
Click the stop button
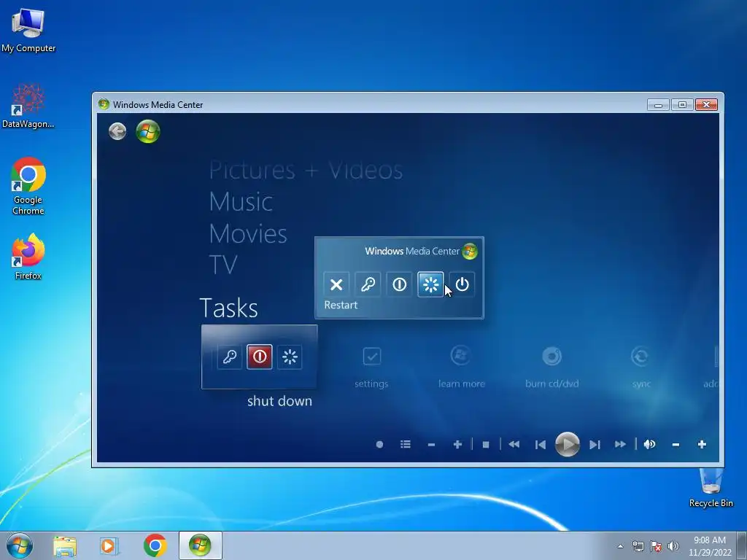pos(486,444)
